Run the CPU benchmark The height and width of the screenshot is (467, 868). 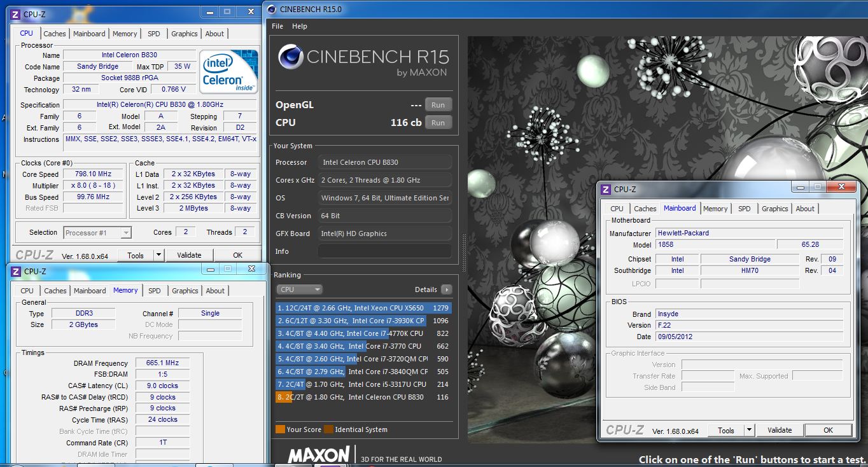(x=438, y=123)
